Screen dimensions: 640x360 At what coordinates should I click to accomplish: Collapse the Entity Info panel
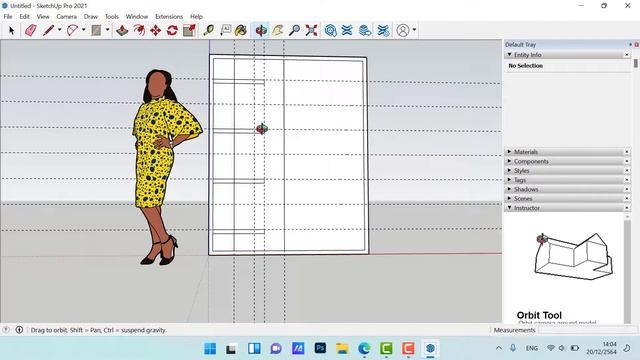pyautogui.click(x=509, y=54)
